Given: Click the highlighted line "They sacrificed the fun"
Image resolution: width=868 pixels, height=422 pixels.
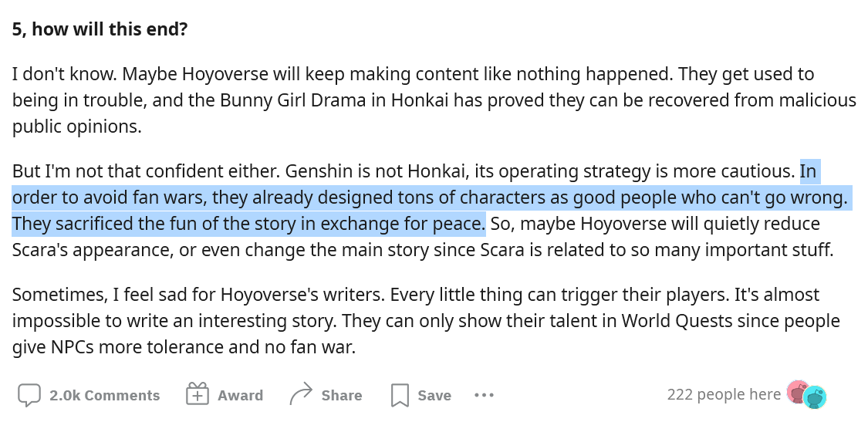Looking at the screenshot, I should pos(248,225).
